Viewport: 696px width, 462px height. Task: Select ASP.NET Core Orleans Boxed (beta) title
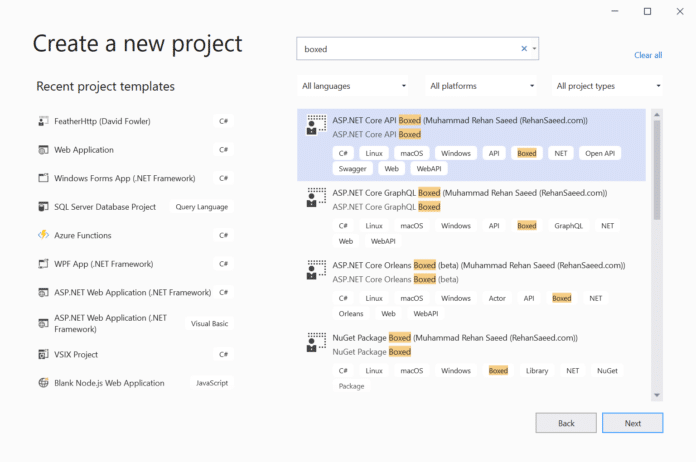click(x=478, y=265)
